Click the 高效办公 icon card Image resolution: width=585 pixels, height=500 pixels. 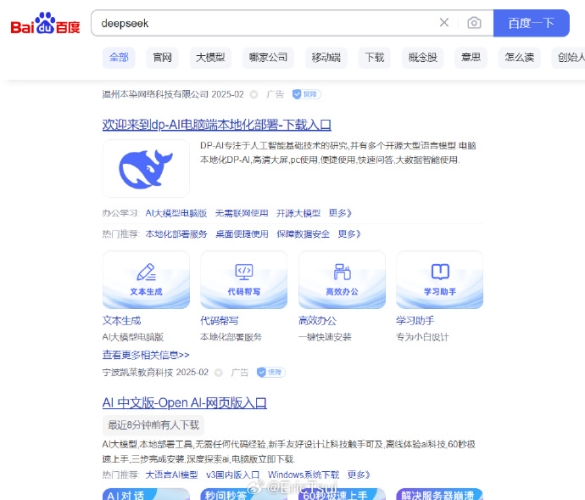[x=342, y=279]
